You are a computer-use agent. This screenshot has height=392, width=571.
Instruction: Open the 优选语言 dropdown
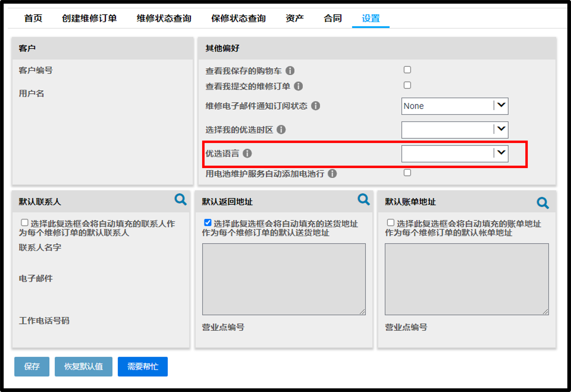455,154
